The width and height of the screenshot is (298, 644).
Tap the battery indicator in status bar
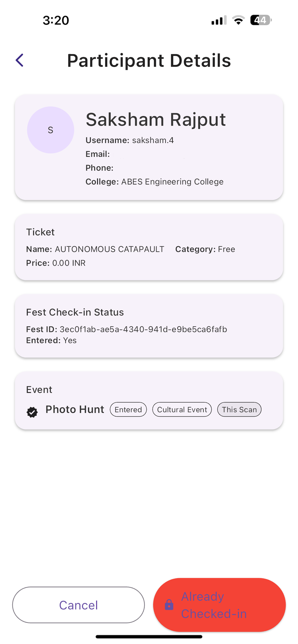pos(261,20)
